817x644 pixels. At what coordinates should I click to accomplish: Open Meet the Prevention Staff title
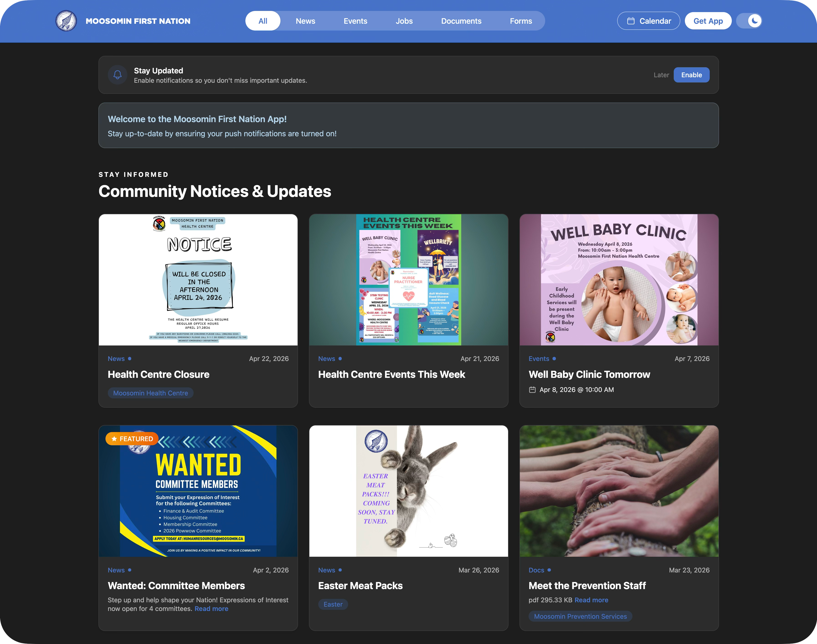click(587, 586)
